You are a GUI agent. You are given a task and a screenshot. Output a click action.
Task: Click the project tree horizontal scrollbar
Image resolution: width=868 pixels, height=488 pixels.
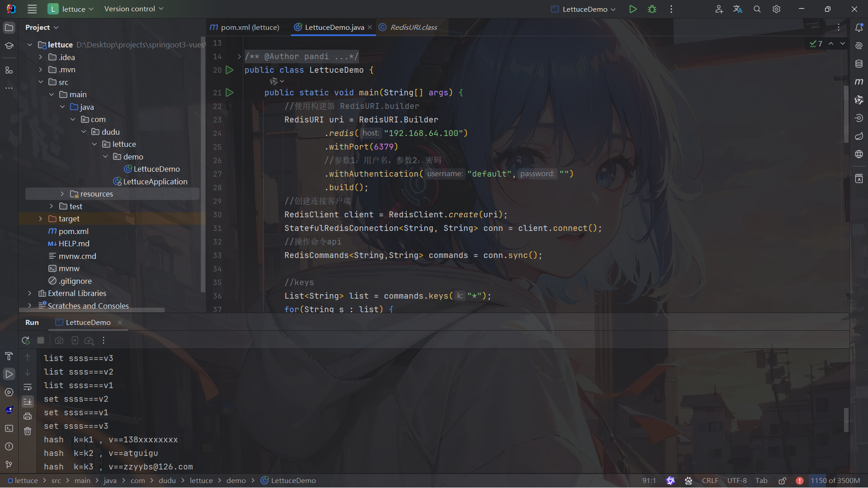92,310
